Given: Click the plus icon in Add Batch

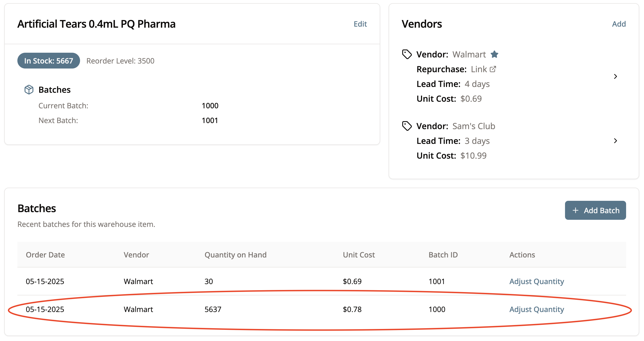Looking at the screenshot, I should pyautogui.click(x=576, y=210).
